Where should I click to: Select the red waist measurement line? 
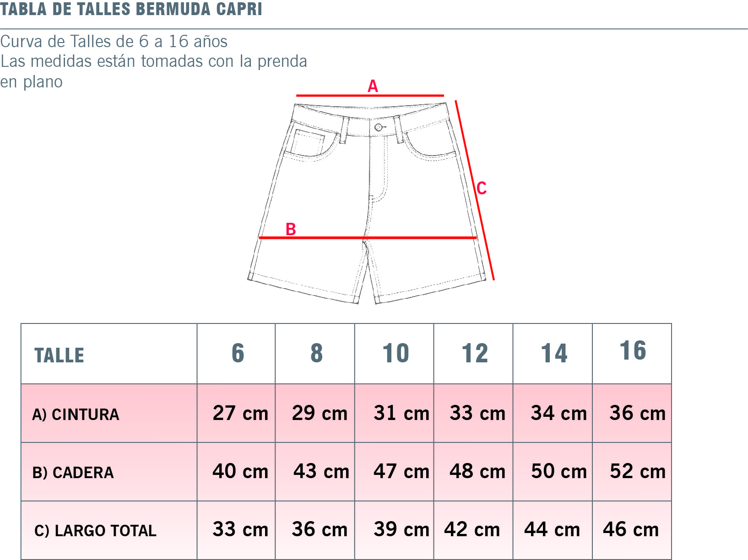click(370, 96)
